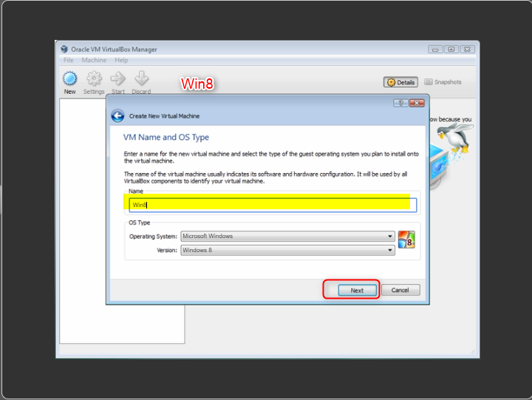Maximize the VirtualBox Manager window
532x400 pixels.
[x=451, y=50]
